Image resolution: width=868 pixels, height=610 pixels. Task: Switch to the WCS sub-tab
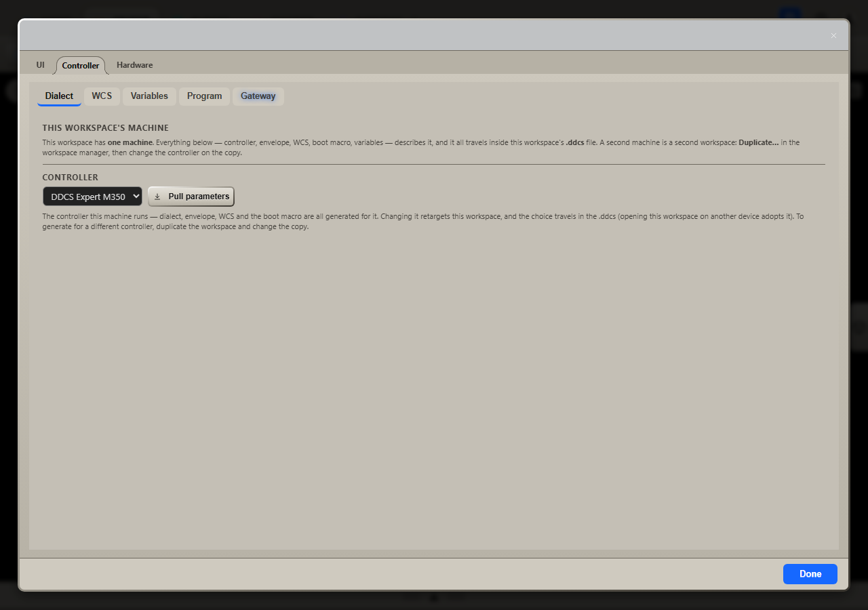point(102,96)
